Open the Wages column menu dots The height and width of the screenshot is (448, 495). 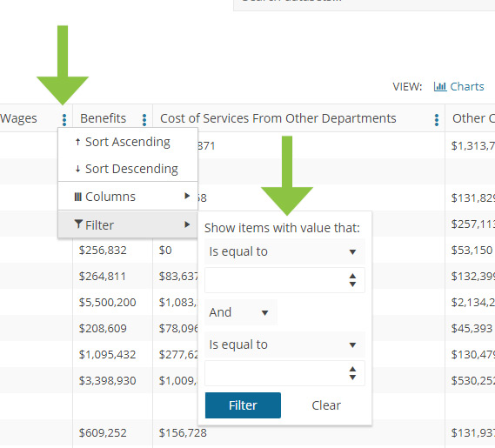[x=64, y=120]
